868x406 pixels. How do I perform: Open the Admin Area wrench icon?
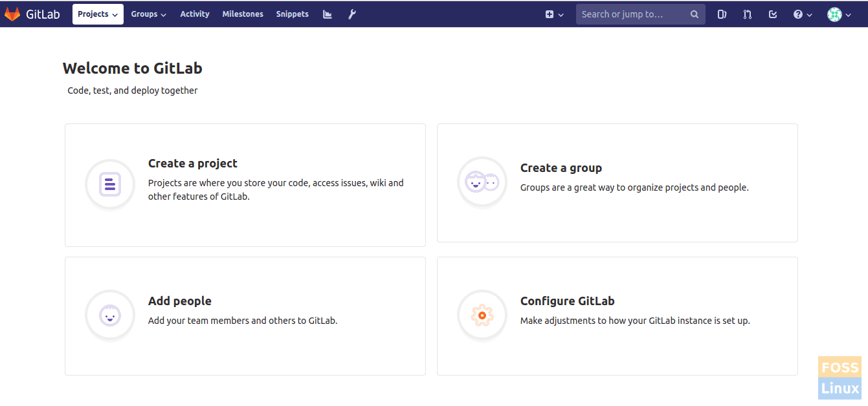point(352,14)
